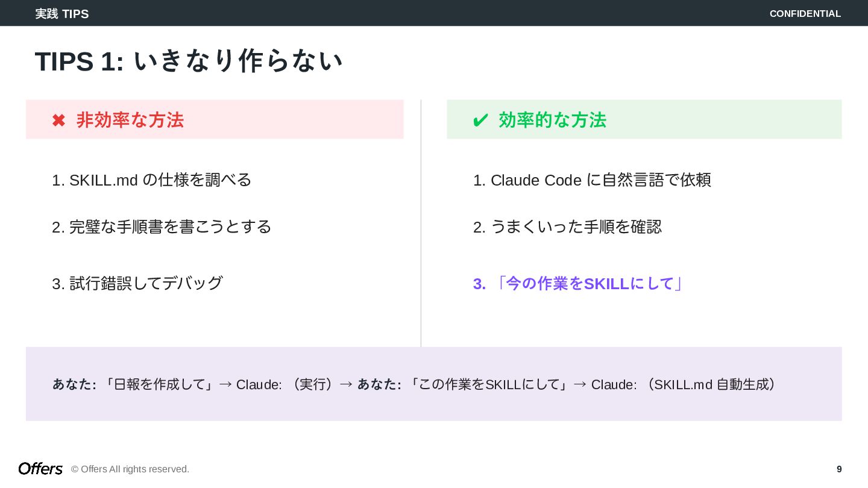Click '2. うまくいった手順を確認'
868x488 pixels.
pos(567,227)
